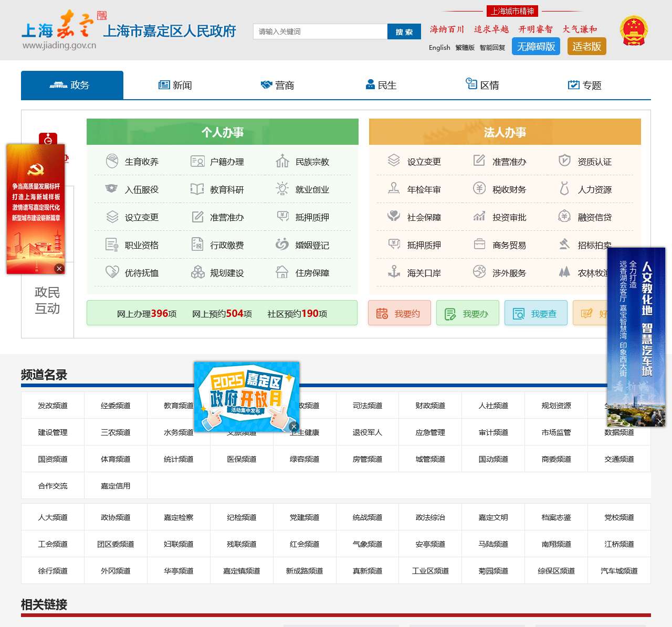Close the left promotional banner

(59, 268)
